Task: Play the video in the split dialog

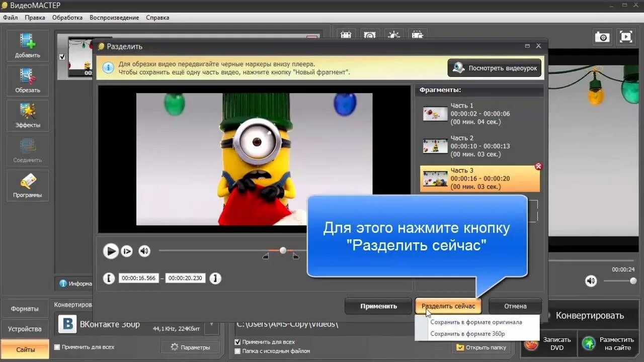Action: (111, 251)
